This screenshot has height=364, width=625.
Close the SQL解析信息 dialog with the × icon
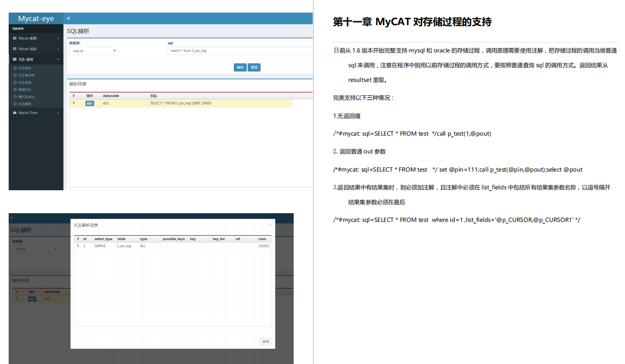point(270,225)
